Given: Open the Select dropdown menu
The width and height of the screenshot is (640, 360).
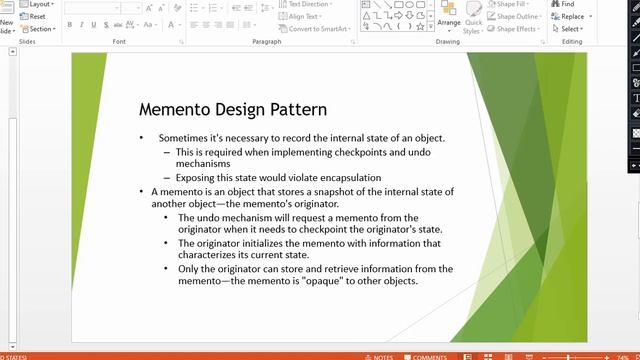Looking at the screenshot, I should coord(567,29).
